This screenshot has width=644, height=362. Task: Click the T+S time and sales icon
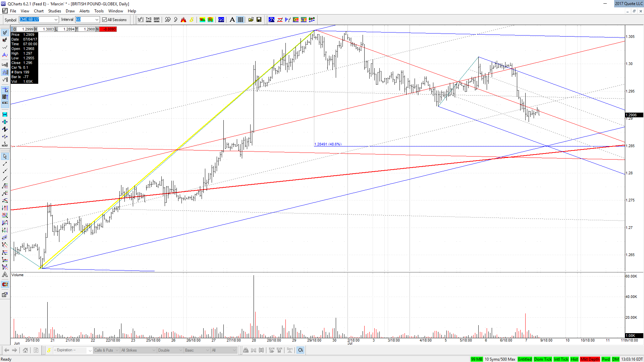click(149, 20)
